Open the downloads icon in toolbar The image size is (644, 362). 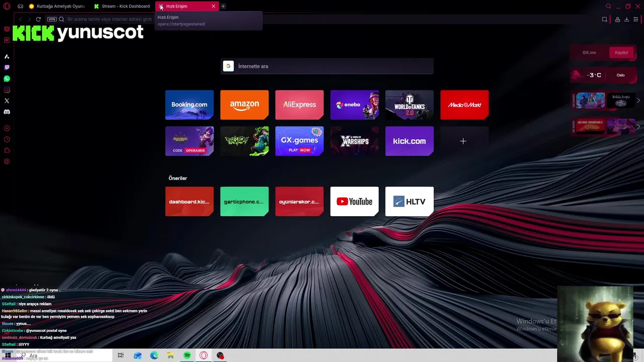(626, 19)
